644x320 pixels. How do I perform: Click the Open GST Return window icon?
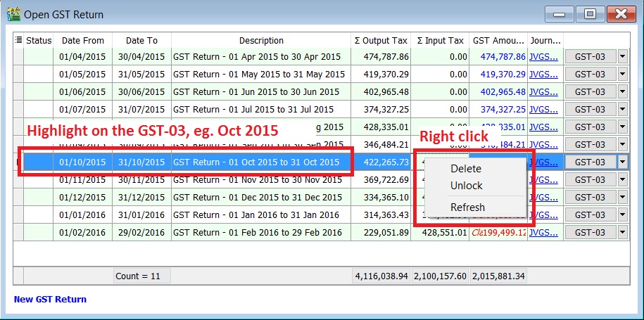pos(14,15)
